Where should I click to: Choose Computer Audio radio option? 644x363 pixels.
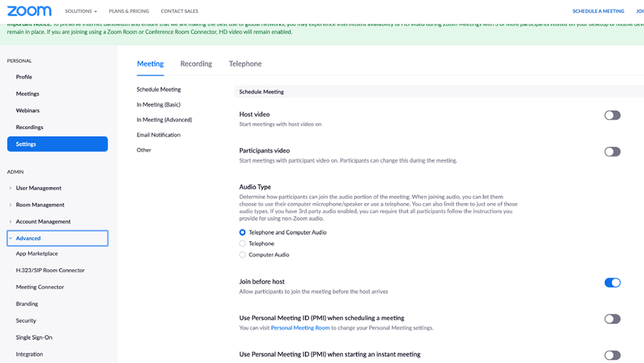242,255
